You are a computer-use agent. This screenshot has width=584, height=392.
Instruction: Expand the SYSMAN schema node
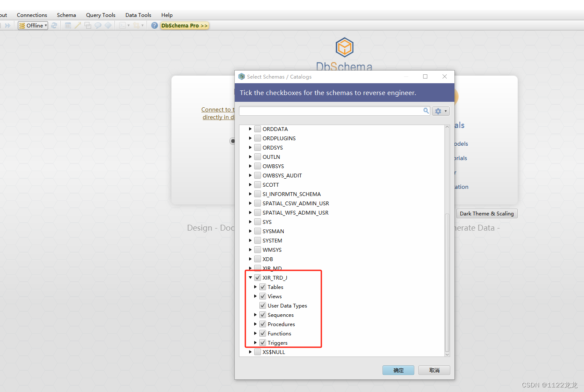250,231
